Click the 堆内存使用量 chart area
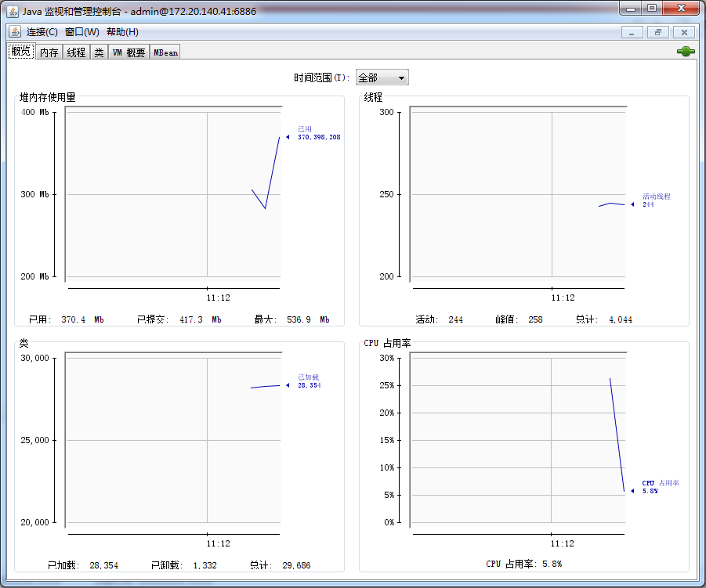Screen dimensions: 706x588 point(172,194)
